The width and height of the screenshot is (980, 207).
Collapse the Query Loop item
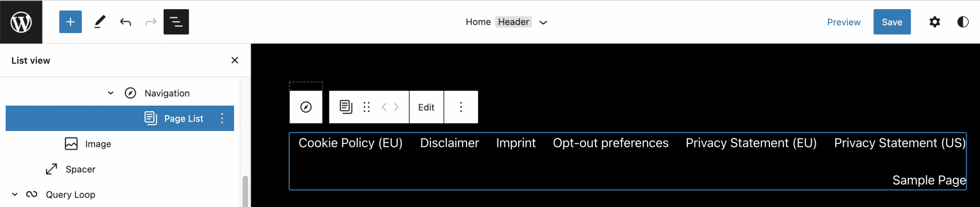point(15,195)
